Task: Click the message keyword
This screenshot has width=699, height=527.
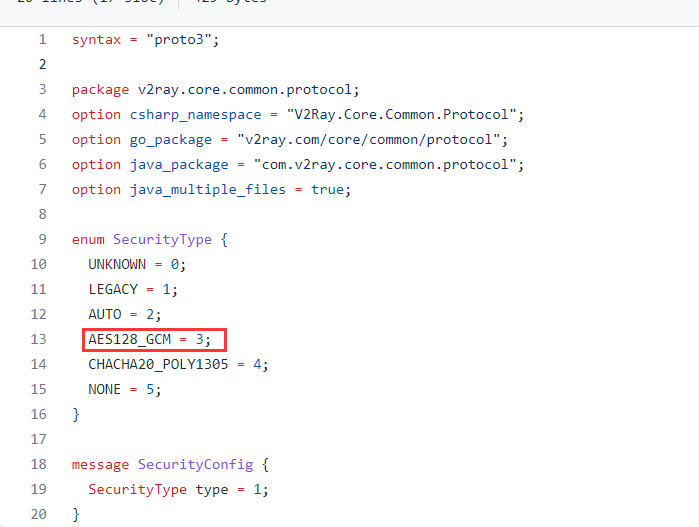Action: [x=100, y=465]
